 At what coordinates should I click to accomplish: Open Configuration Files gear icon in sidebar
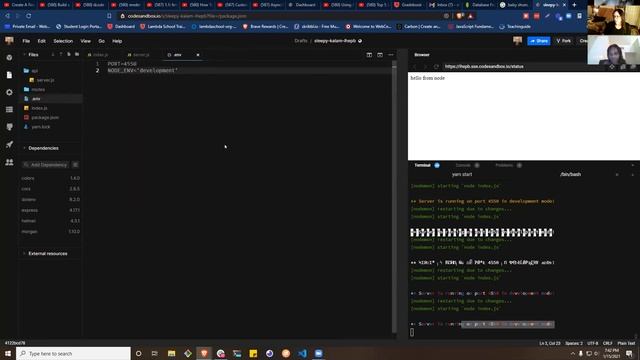coord(9,93)
